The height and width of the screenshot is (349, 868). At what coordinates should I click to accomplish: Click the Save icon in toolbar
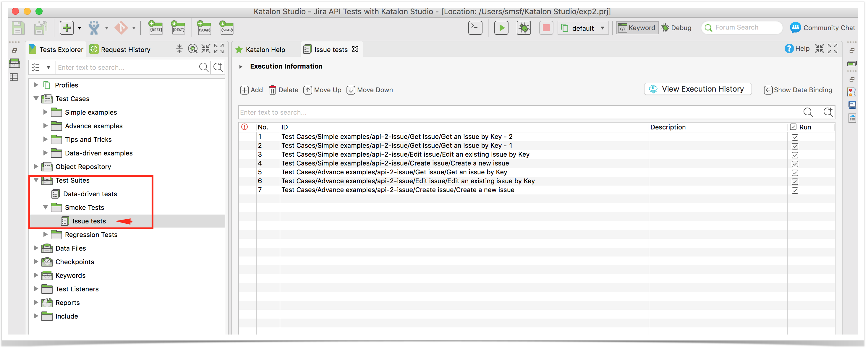tap(18, 28)
